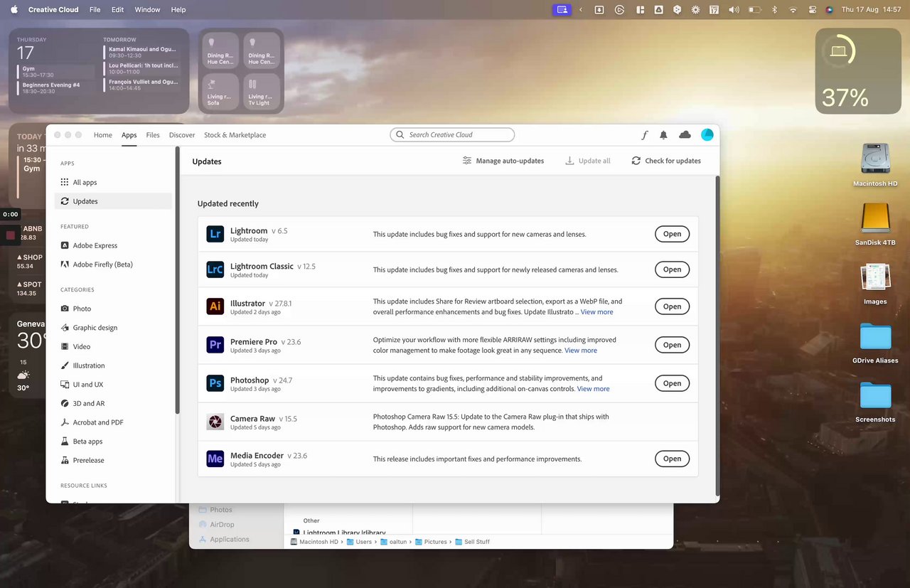Click the Update all button
The width and height of the screenshot is (910, 588).
(x=588, y=161)
